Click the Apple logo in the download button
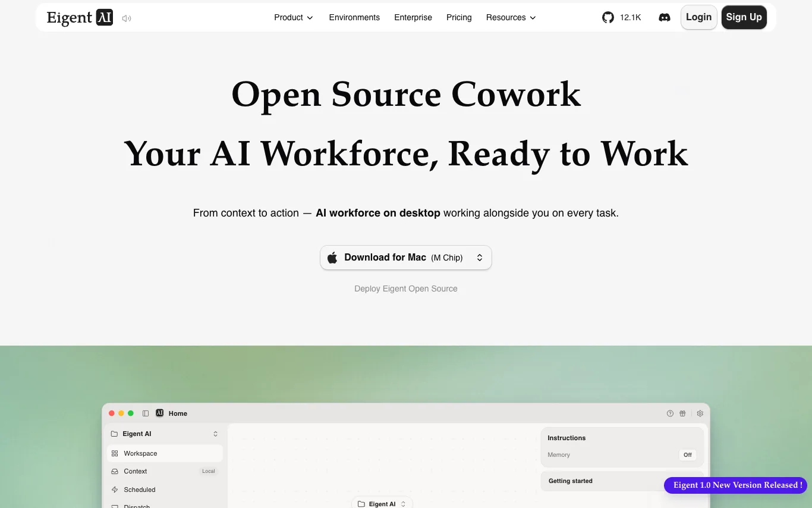This screenshot has width=812, height=508. click(332, 258)
